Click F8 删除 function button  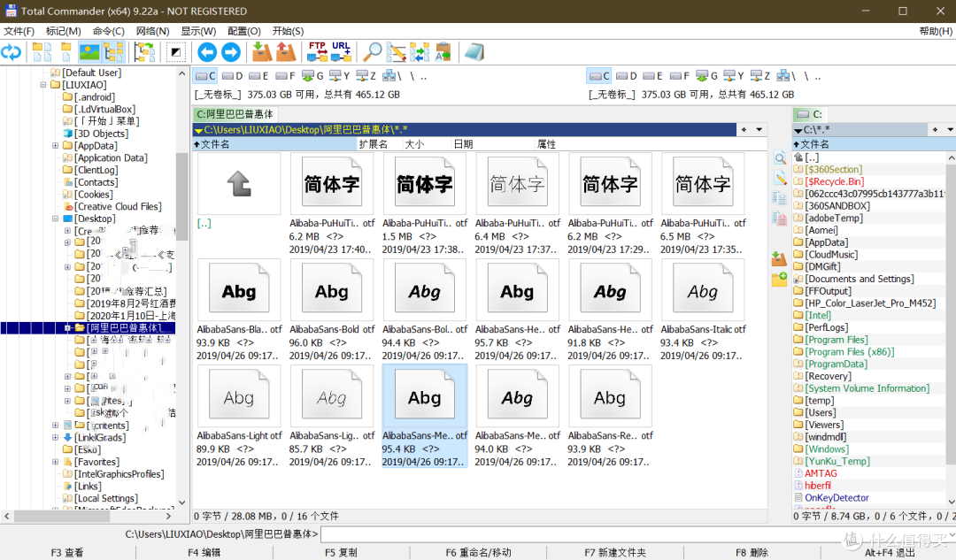click(752, 553)
